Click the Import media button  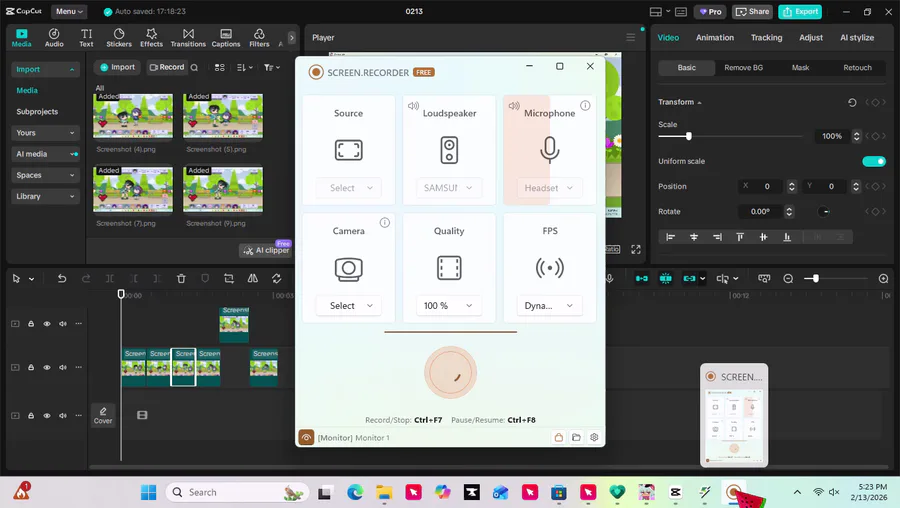pyautogui.click(x=117, y=67)
